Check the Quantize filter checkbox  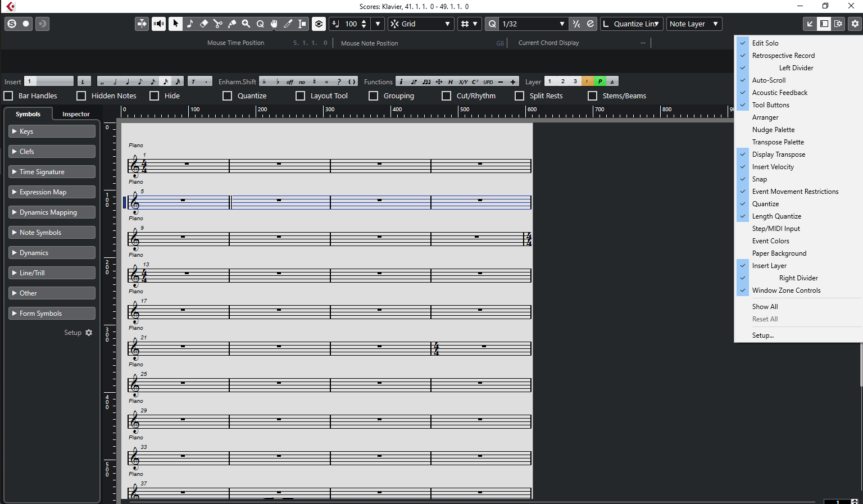tap(228, 96)
